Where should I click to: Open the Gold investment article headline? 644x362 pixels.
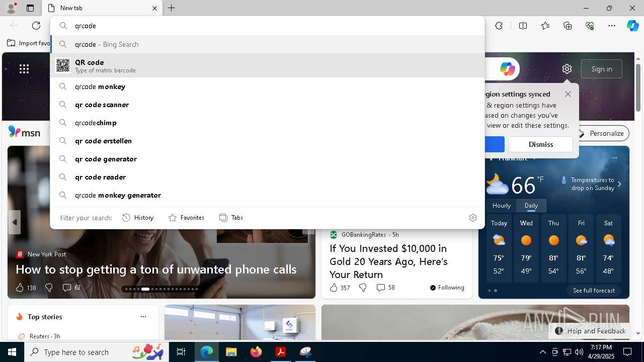click(x=388, y=261)
